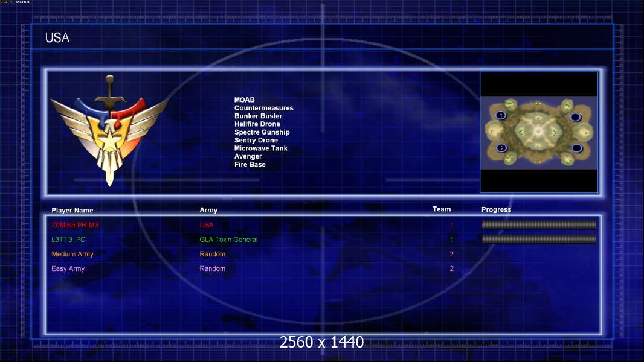Select Microwave Tank entry
The width and height of the screenshot is (644, 362).
pyautogui.click(x=260, y=148)
